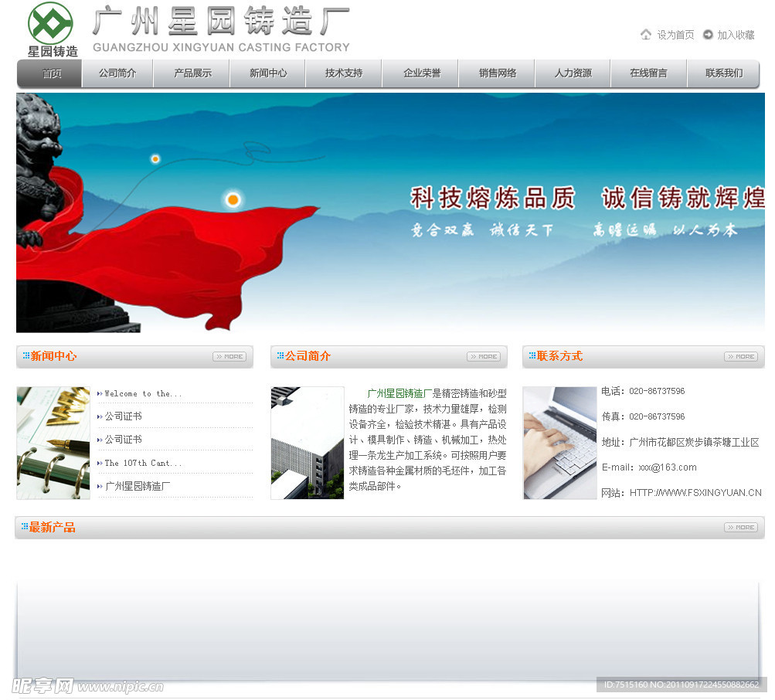Click the red silk lion banner image

tap(390, 212)
